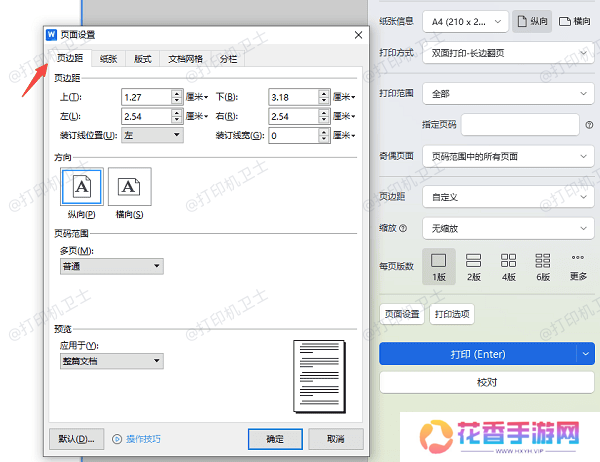The width and height of the screenshot is (600, 462).
Task: Click the help icon beside 指定页码
Action: (589, 125)
